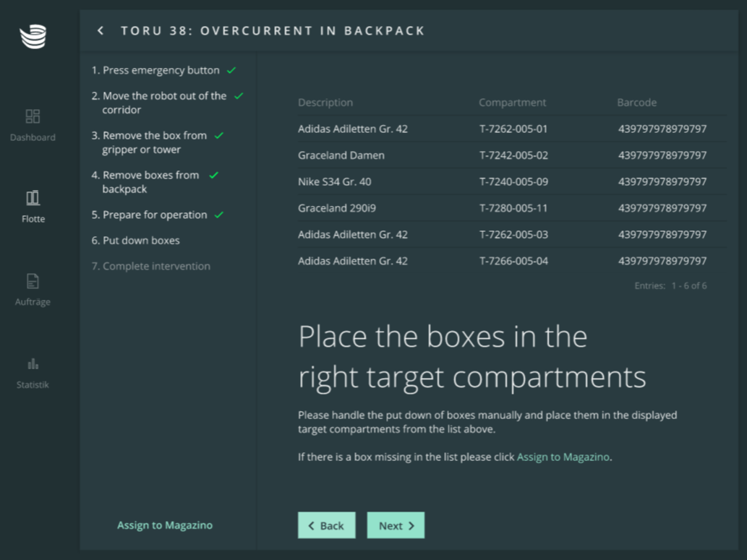Sort by the Compartment column header
This screenshot has height=560, width=747.
click(512, 103)
